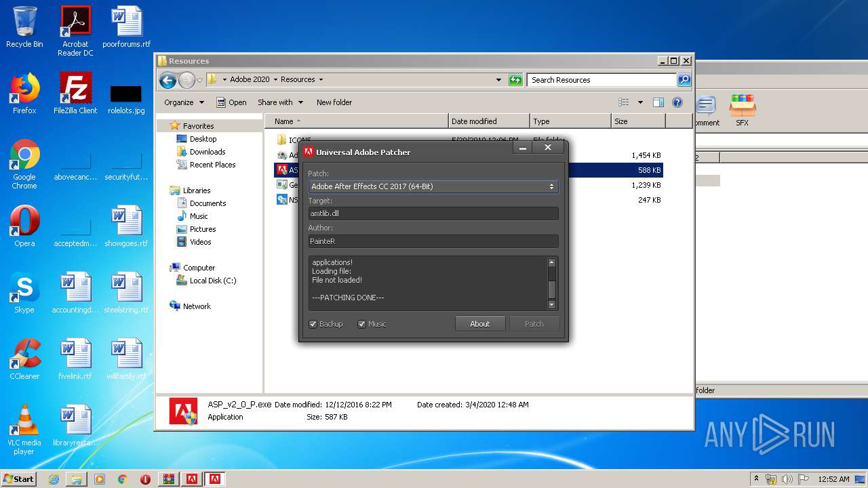Viewport: 868px width, 488px height.
Task: Click the Target amtlib.dll field
Action: click(x=433, y=213)
